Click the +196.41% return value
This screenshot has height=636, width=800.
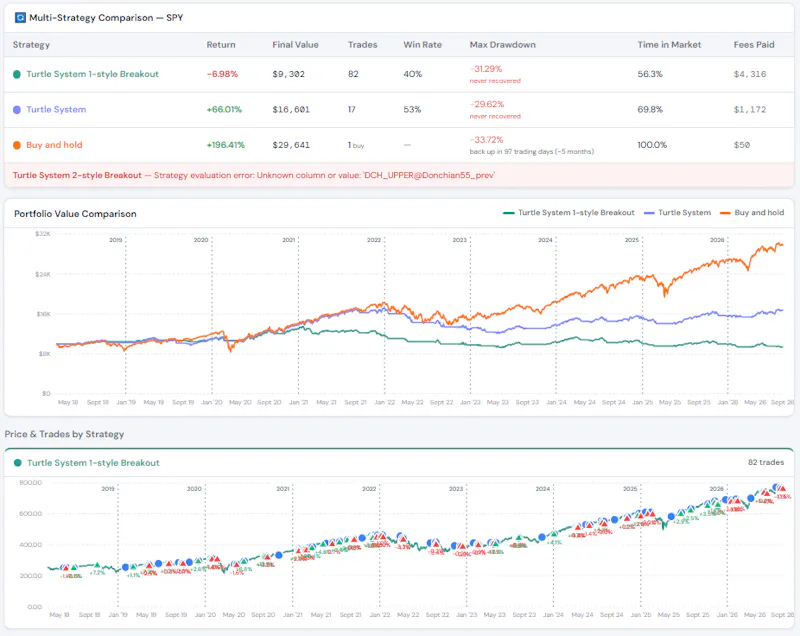coord(226,145)
